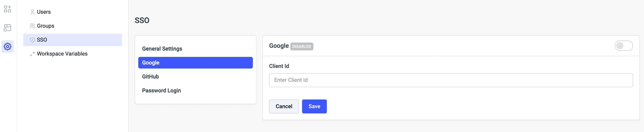The image size is (644, 132).
Task: Enable the Google SSO toggle switch
Action: pos(623,46)
